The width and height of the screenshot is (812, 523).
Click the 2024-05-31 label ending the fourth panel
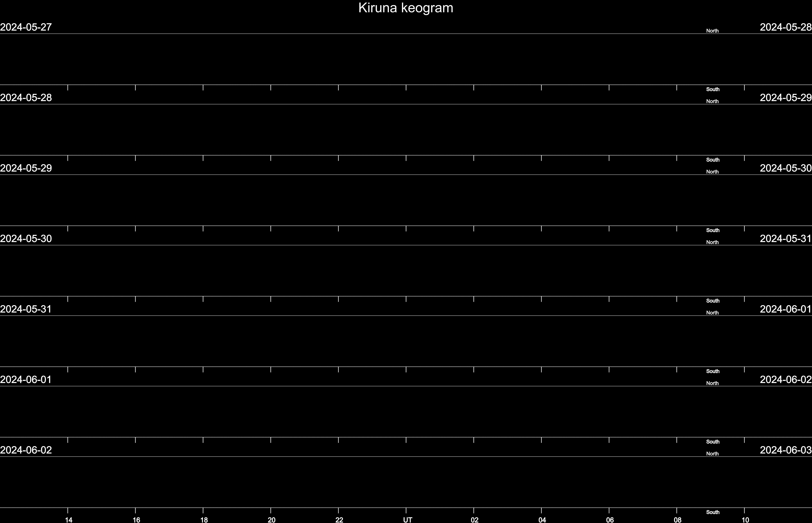point(786,239)
